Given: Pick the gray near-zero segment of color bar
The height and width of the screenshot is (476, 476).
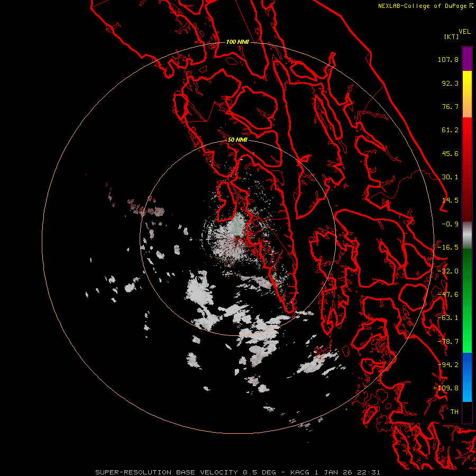Looking at the screenshot, I should tap(467, 235).
